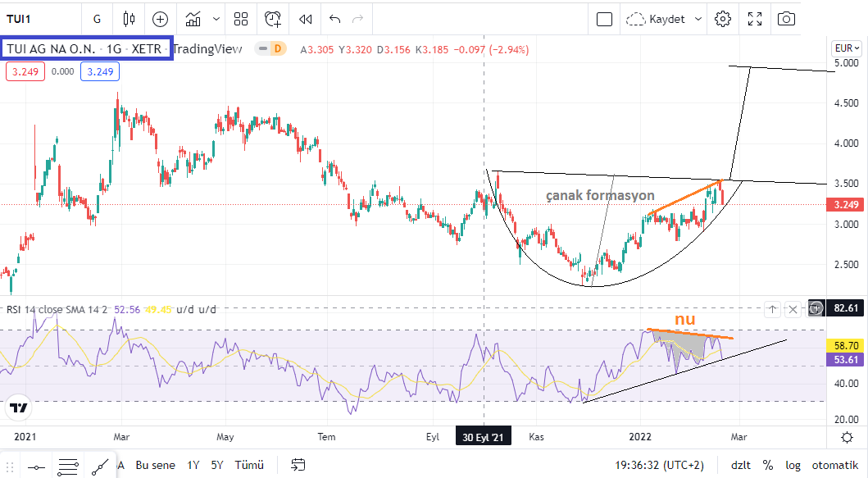Take a chart snapshot with camera icon
This screenshot has width=868, height=478.
click(786, 20)
